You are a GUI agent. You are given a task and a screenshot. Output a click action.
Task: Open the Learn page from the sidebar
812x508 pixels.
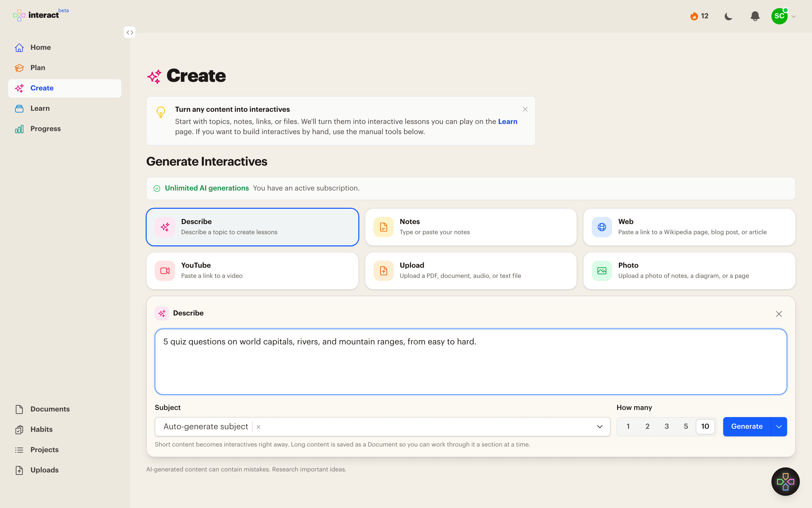65,108
